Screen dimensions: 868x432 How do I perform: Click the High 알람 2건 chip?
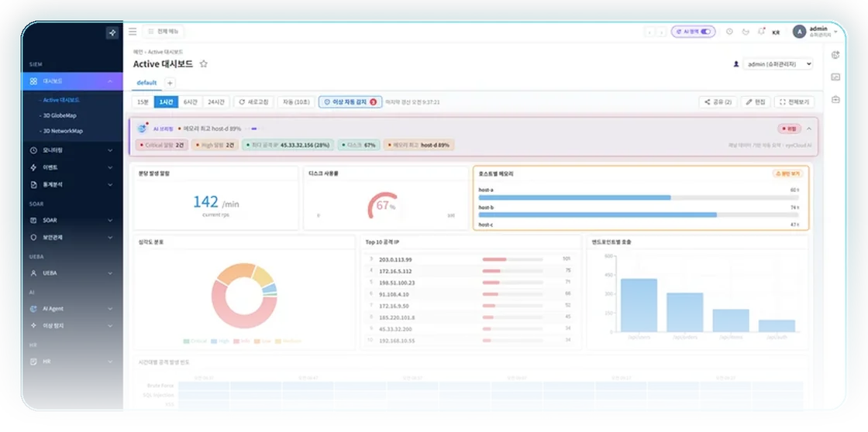click(215, 145)
